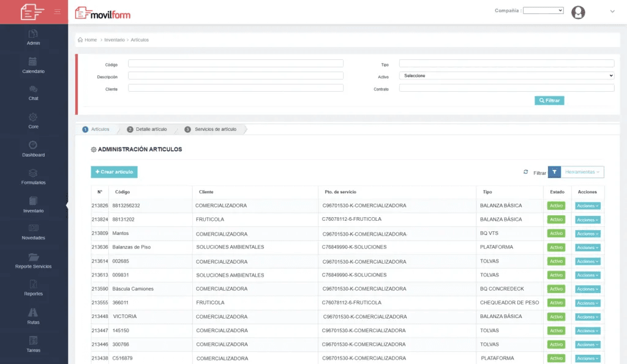Click the movilform logo in red header

(32, 12)
